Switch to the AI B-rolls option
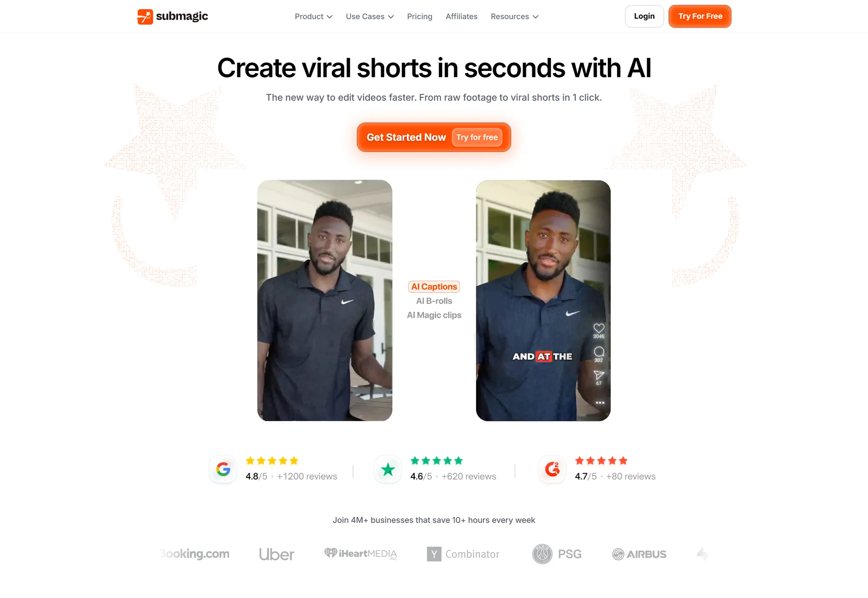 click(434, 301)
